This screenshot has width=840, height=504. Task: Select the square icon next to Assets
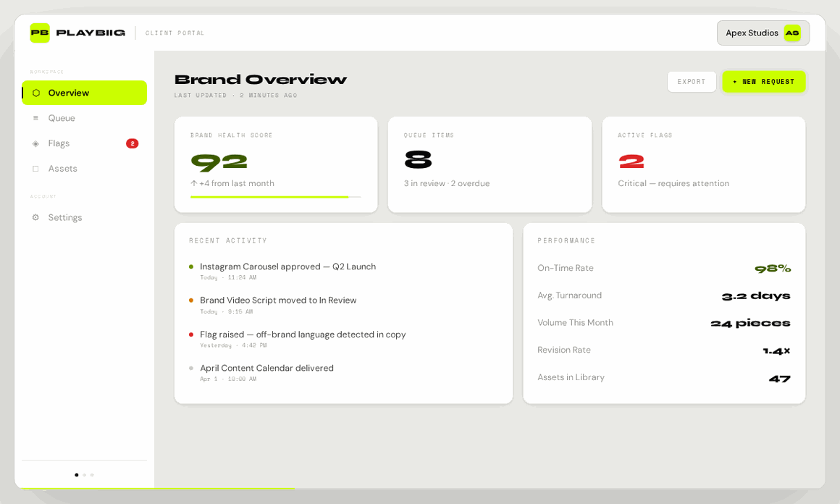35,168
